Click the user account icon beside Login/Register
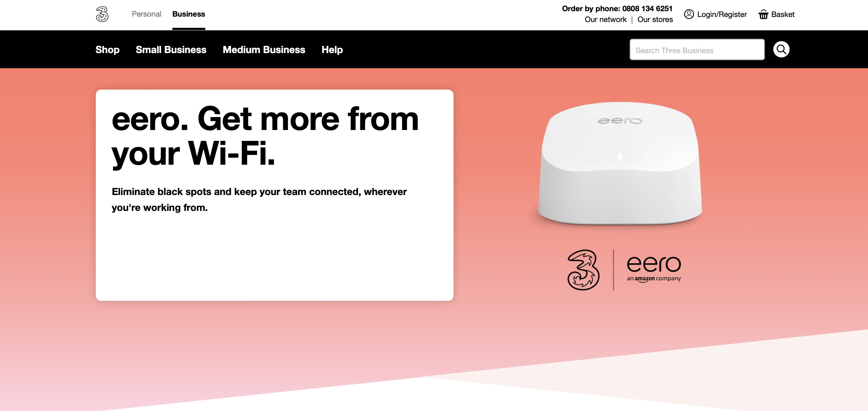 pyautogui.click(x=689, y=14)
